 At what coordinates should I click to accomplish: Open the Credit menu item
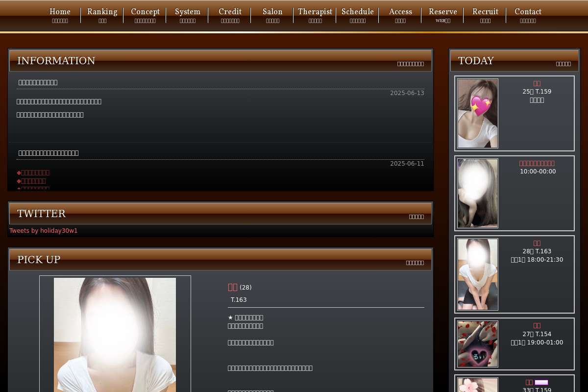point(230,15)
